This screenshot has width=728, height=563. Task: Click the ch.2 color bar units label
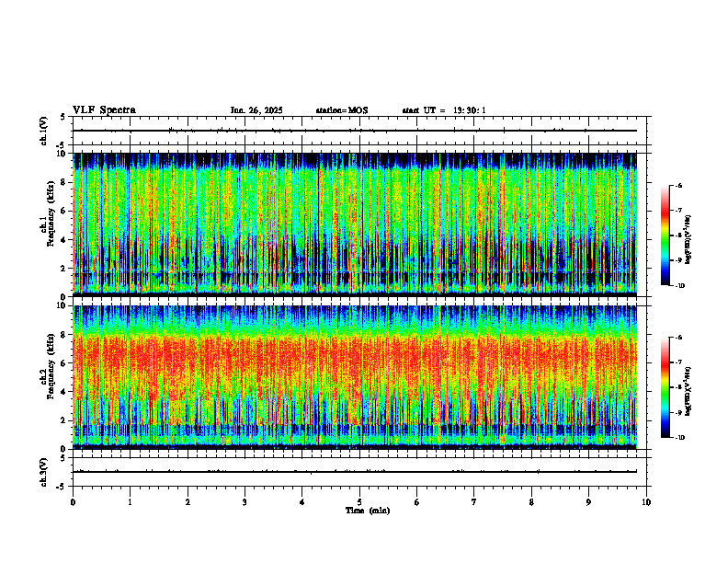pyautogui.click(x=688, y=391)
